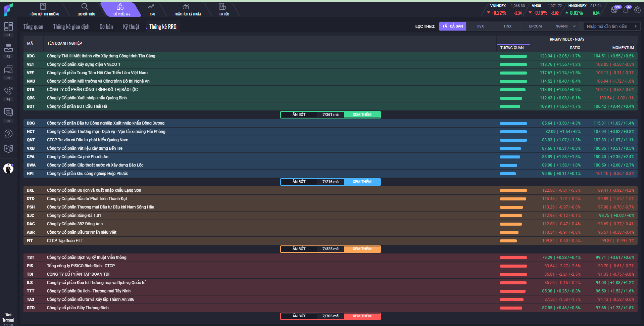Open the stock code search combo box
The image size is (644, 326).
pyautogui.click(x=611, y=26)
